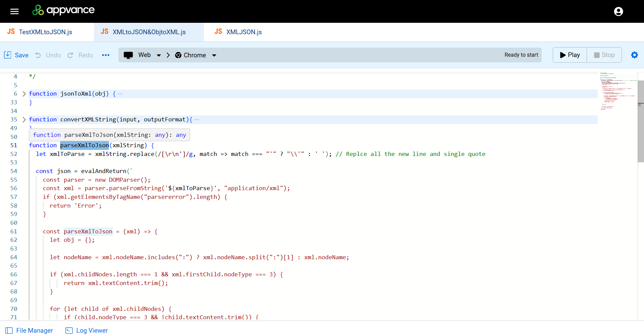
Task: Click line number 61 in the gutter
Action: click(x=14, y=231)
